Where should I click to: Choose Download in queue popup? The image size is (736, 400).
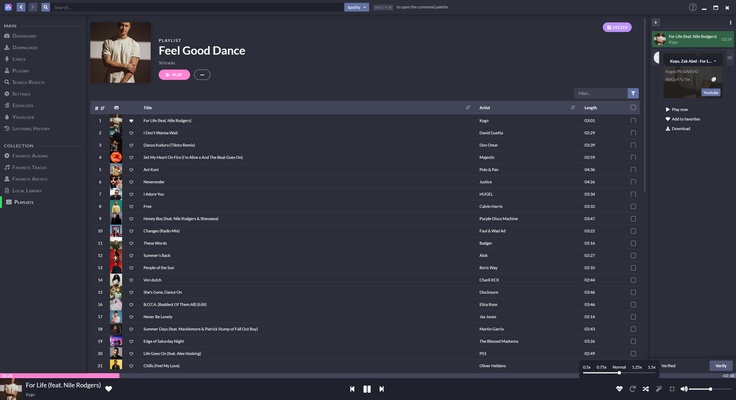[x=678, y=129]
